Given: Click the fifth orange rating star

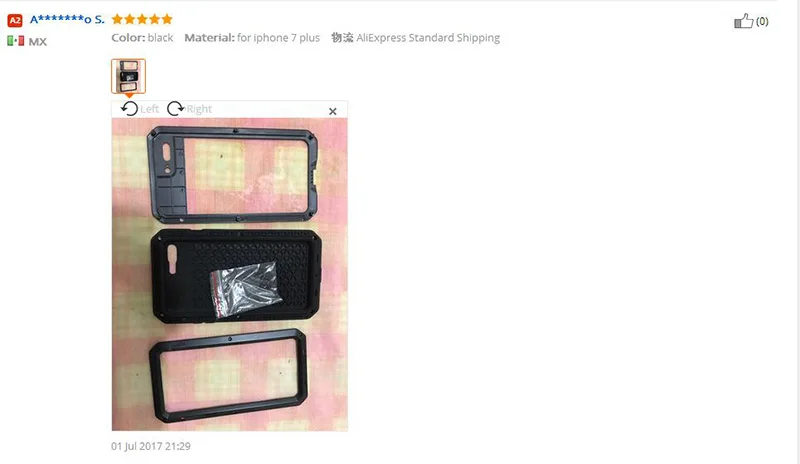Looking at the screenshot, I should (167, 19).
